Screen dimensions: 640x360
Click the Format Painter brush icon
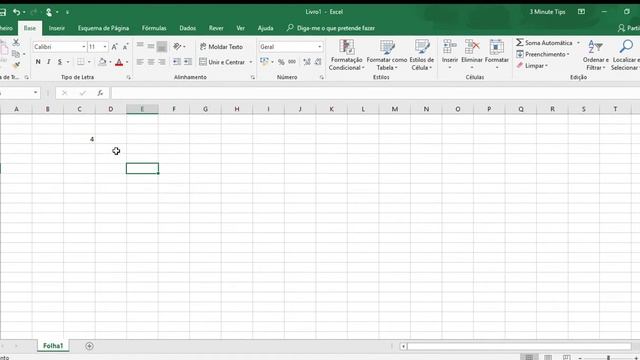(x=16, y=64)
